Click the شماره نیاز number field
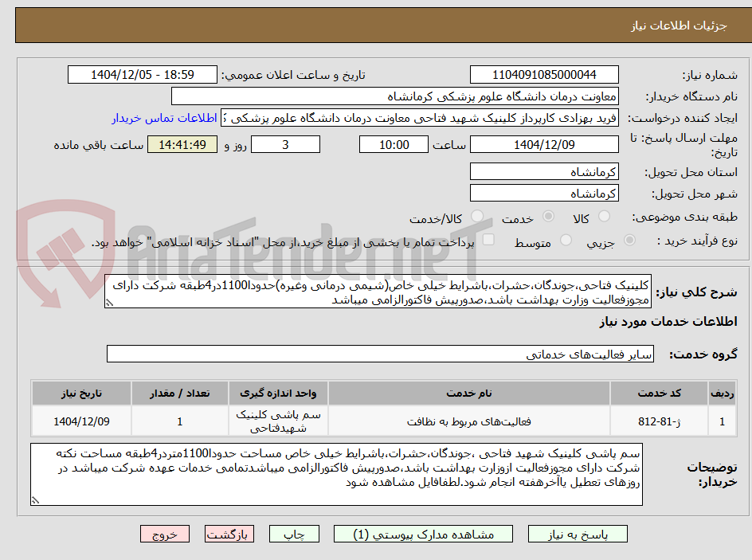This screenshot has width=752, height=560. pyautogui.click(x=544, y=75)
